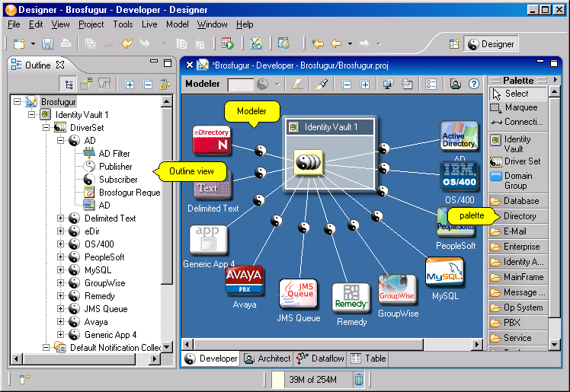Viewport: 570px width, 392px height.
Task: Click the Undo arrow in main toolbar
Action: click(x=126, y=44)
